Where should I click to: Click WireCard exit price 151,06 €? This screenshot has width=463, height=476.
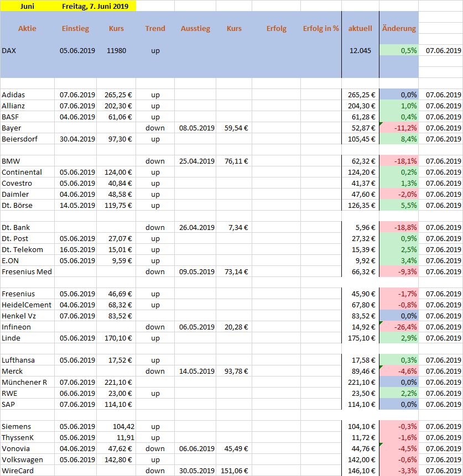click(235, 470)
